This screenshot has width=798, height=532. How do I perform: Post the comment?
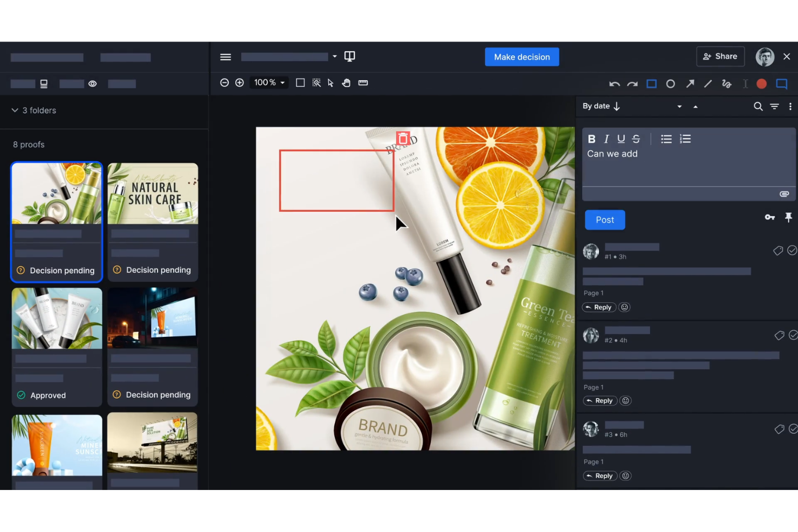pos(605,219)
